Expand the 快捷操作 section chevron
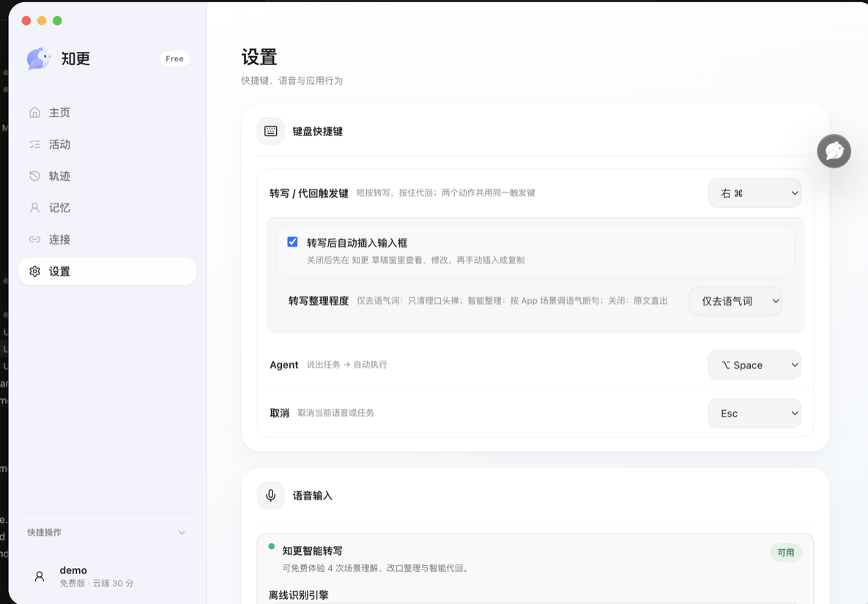The width and height of the screenshot is (868, 604). (x=182, y=533)
